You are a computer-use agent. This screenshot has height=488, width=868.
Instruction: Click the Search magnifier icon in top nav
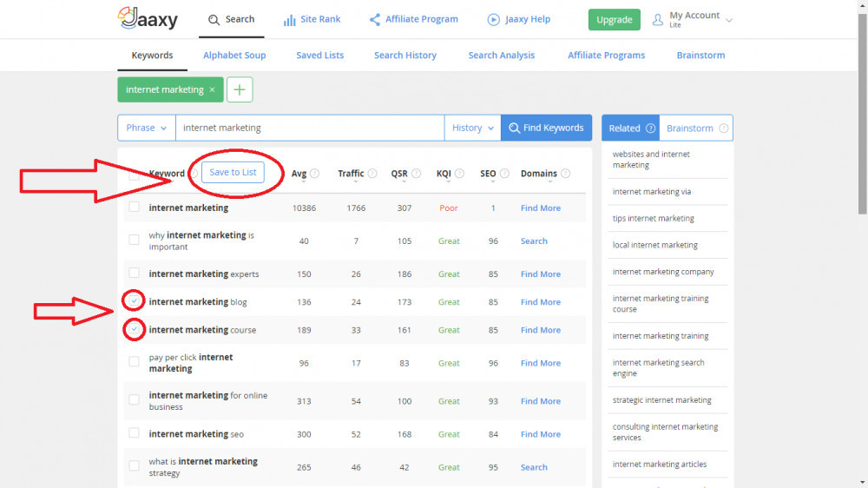[x=214, y=20]
